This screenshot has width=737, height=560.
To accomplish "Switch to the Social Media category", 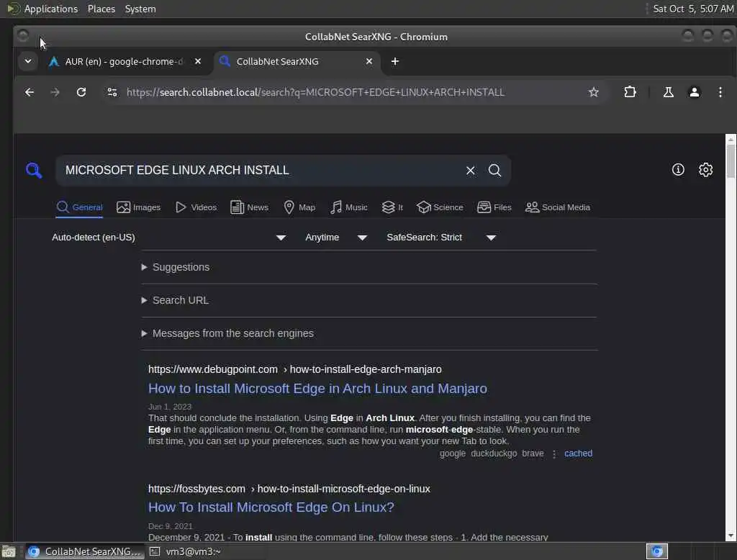I will point(558,207).
